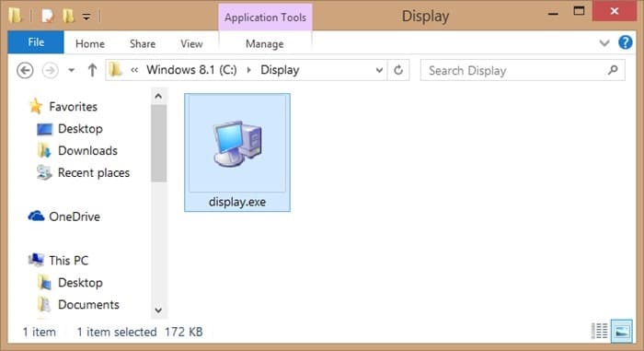Click the navigation pane scroll up arrow
This screenshot has height=351, width=644.
(158, 97)
